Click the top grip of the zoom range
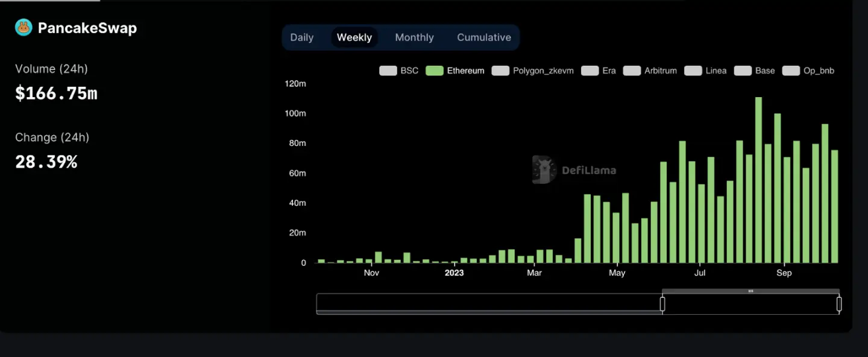Viewport: 868px width, 357px height. tap(750, 291)
